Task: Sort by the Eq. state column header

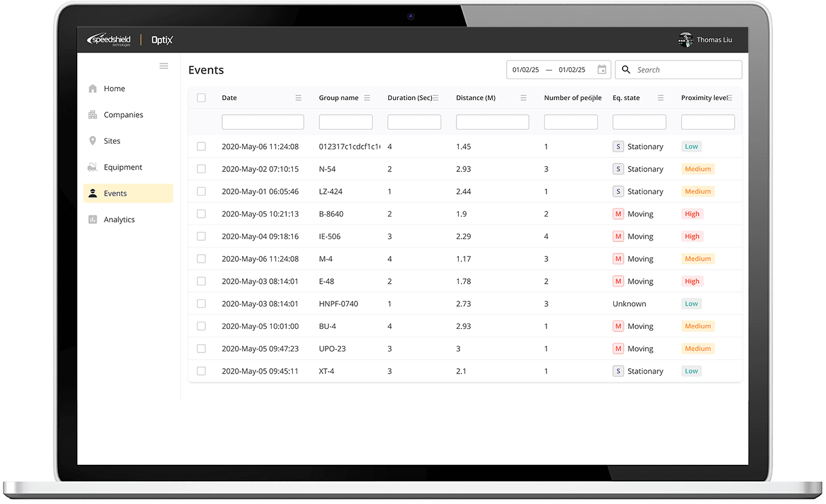Action: 626,98
